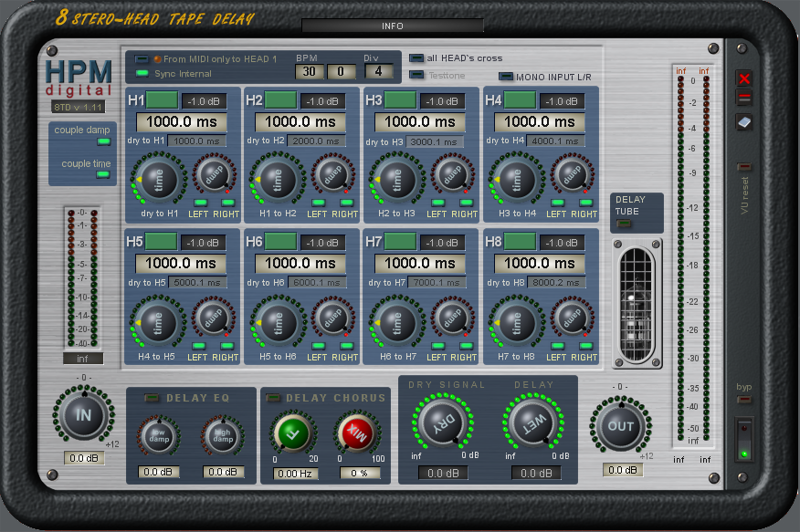Viewport: 800px width, 532px height.
Task: Click the OUT output gain knob
Action: coord(622,425)
